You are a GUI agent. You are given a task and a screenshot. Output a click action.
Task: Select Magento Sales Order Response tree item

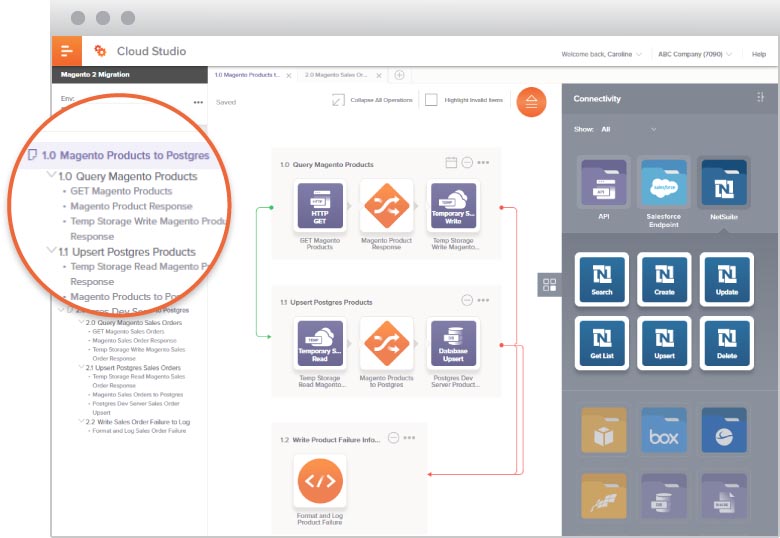point(134,341)
